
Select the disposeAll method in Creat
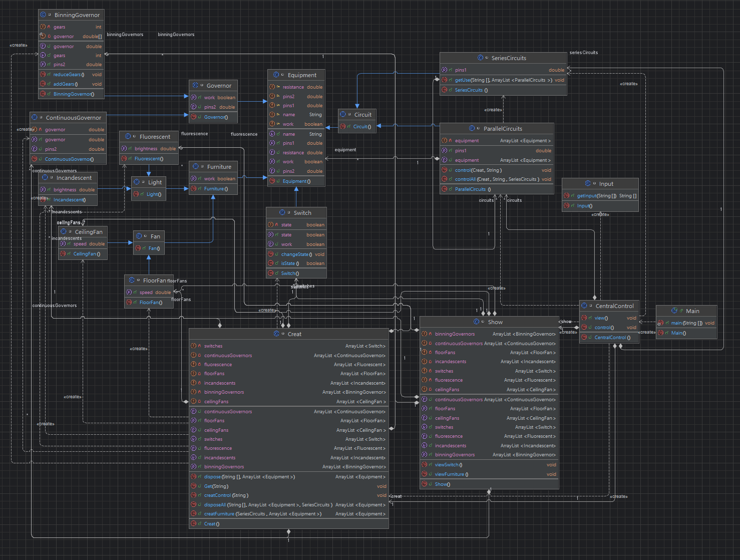288,505
